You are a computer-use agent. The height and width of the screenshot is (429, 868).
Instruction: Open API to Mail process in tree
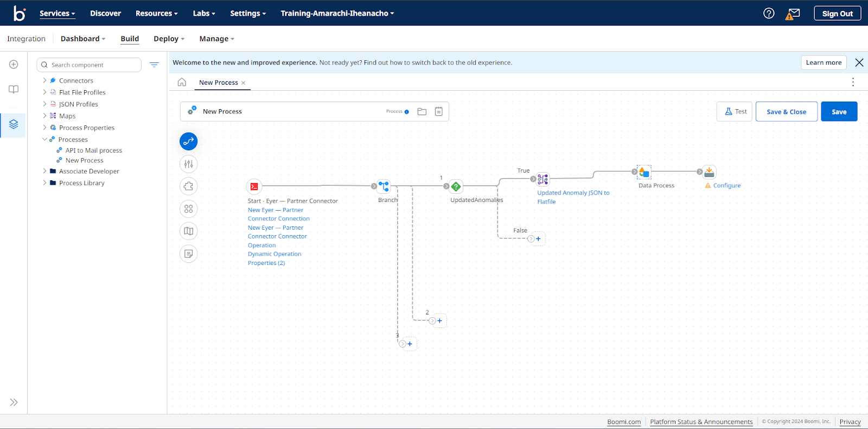94,150
